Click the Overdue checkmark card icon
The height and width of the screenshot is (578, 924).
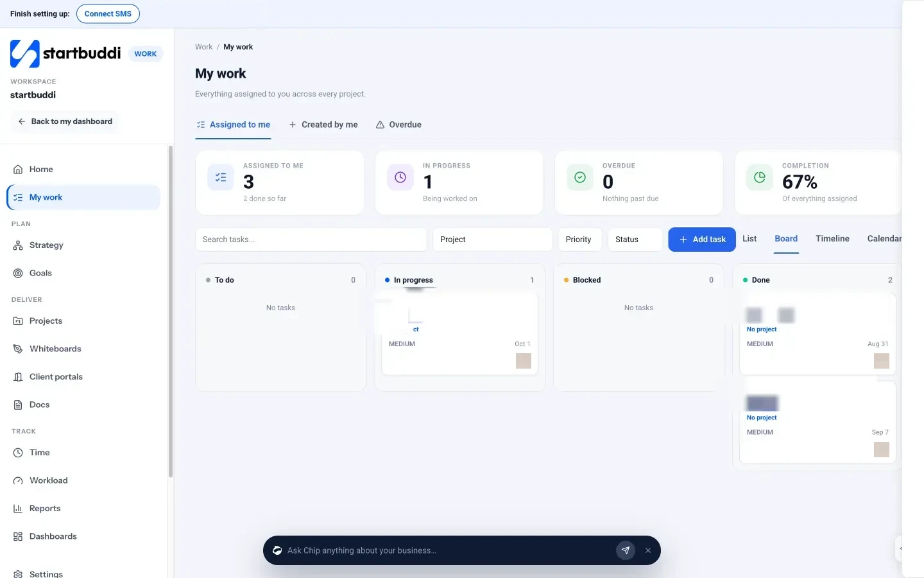tap(580, 177)
